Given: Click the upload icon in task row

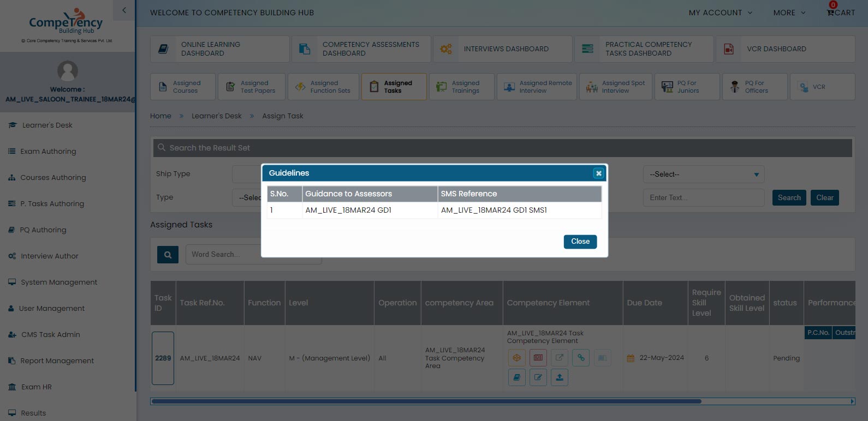Looking at the screenshot, I should [x=559, y=377].
